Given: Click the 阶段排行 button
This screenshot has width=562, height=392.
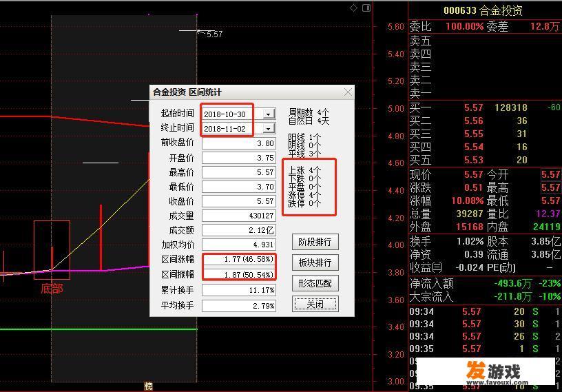Looking at the screenshot, I should 315,242.
